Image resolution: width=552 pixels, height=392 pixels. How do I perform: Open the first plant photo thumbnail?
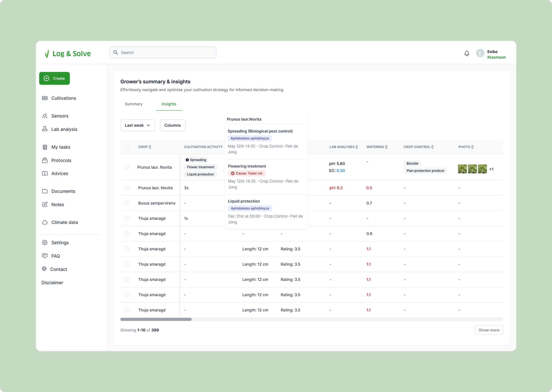tap(462, 169)
